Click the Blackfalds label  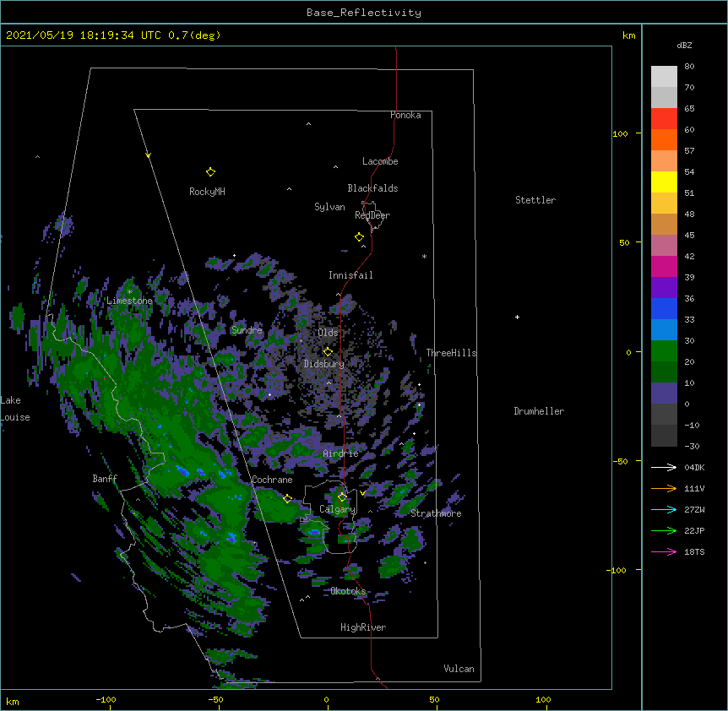[372, 188]
